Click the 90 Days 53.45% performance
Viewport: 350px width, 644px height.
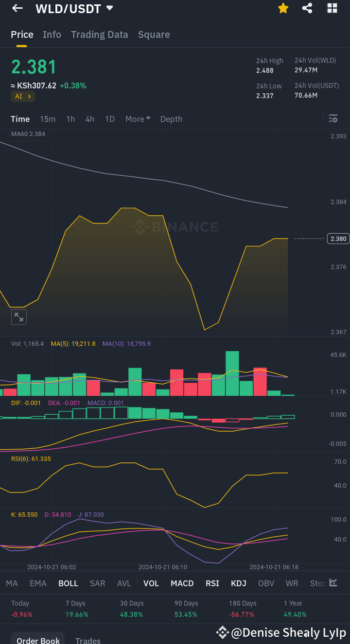coord(186,609)
